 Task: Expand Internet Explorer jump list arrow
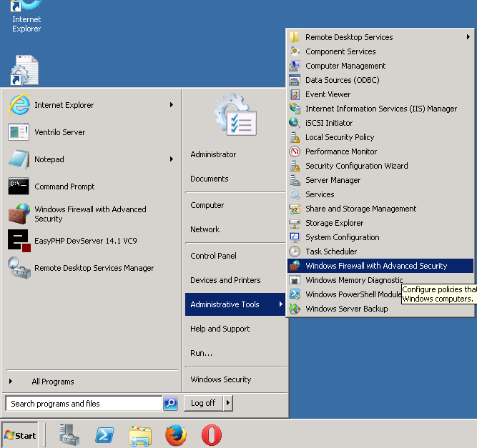tap(172, 105)
